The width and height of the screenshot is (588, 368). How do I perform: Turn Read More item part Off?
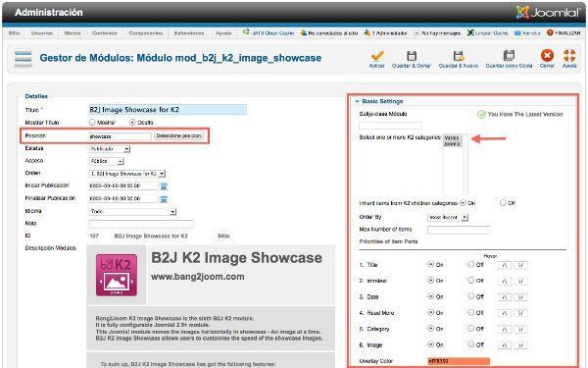point(470,312)
